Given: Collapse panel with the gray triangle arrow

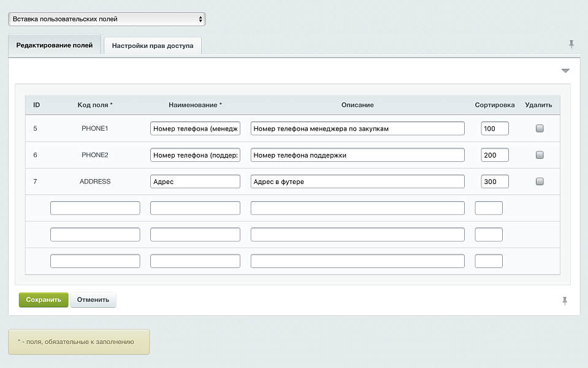Looking at the screenshot, I should (565, 71).
